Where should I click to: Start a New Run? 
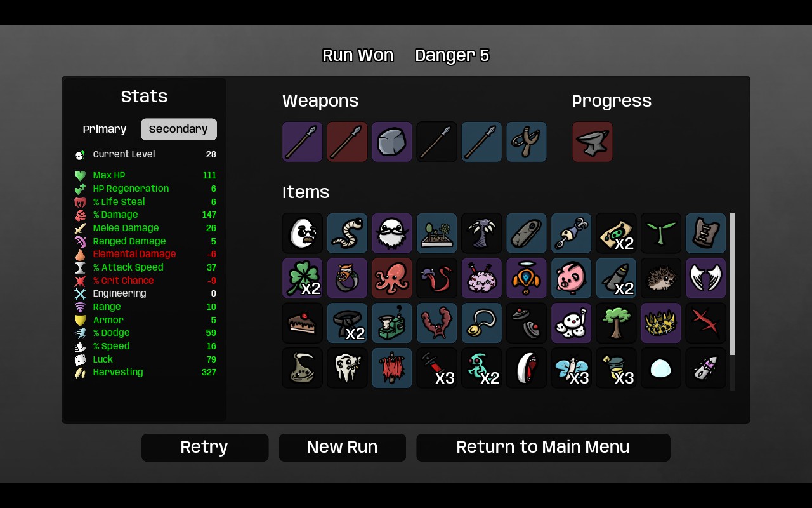[343, 448]
